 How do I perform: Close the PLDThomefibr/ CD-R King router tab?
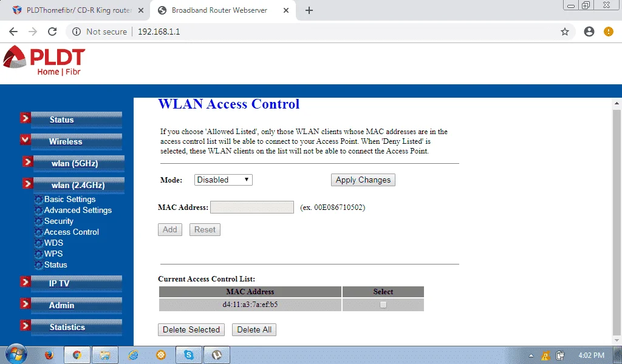click(141, 10)
